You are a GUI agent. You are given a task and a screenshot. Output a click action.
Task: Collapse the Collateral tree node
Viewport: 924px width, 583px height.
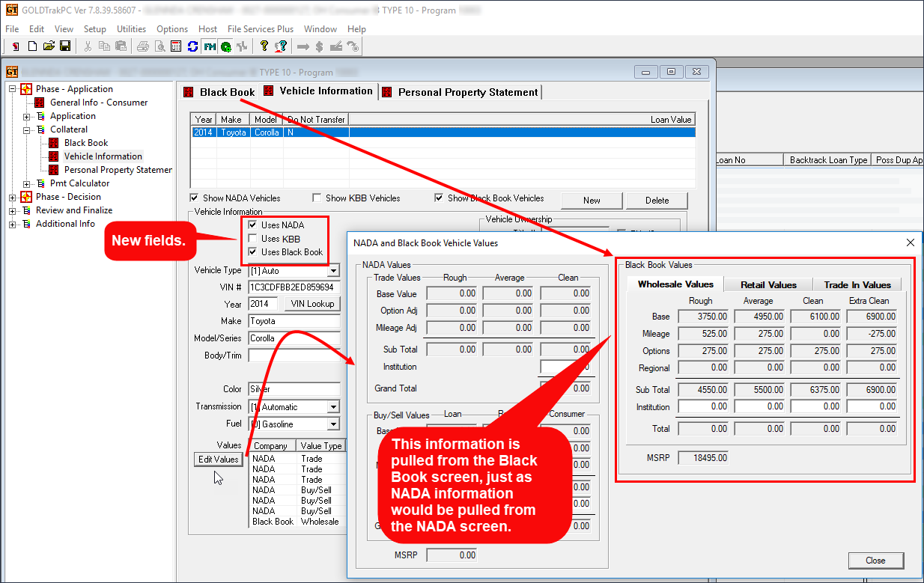coord(27,129)
